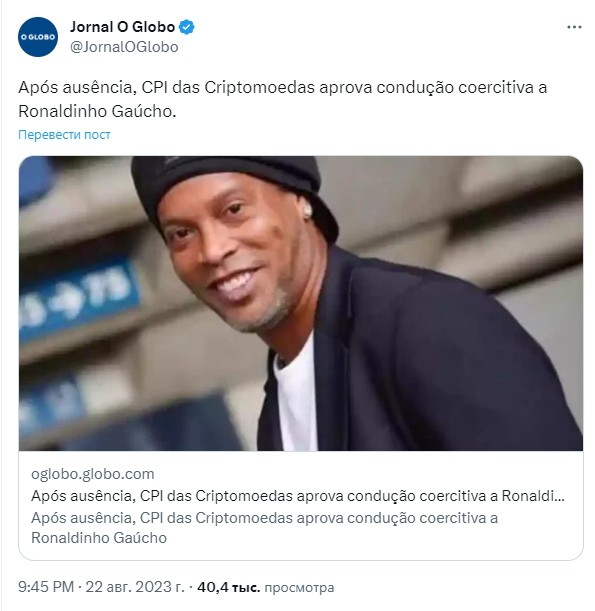Image resolution: width=595 pixels, height=611 pixels.
Task: Open the 40,4 тыс. просмотра view count
Action: point(266,587)
